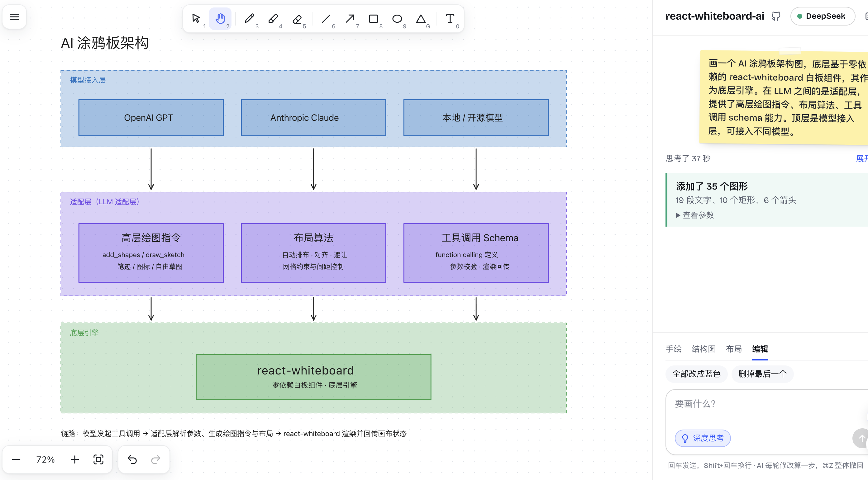Viewport: 868px width, 480px height.
Task: Select the ellipse shape tool
Action: (x=397, y=18)
